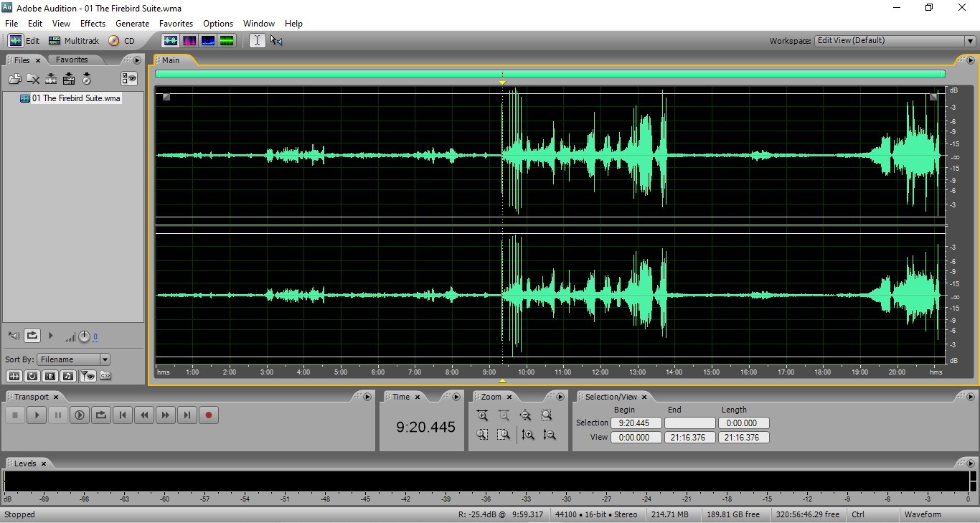
Task: Click the preview volume knob
Action: click(84, 336)
